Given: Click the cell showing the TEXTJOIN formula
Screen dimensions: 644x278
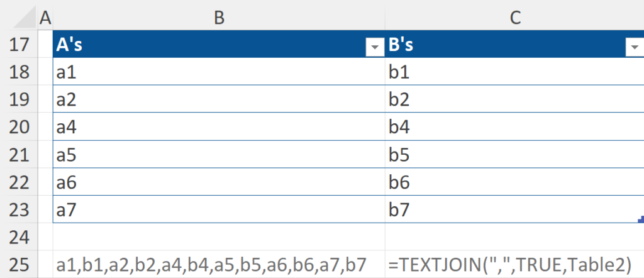Looking at the screenshot, I should tap(514, 264).
